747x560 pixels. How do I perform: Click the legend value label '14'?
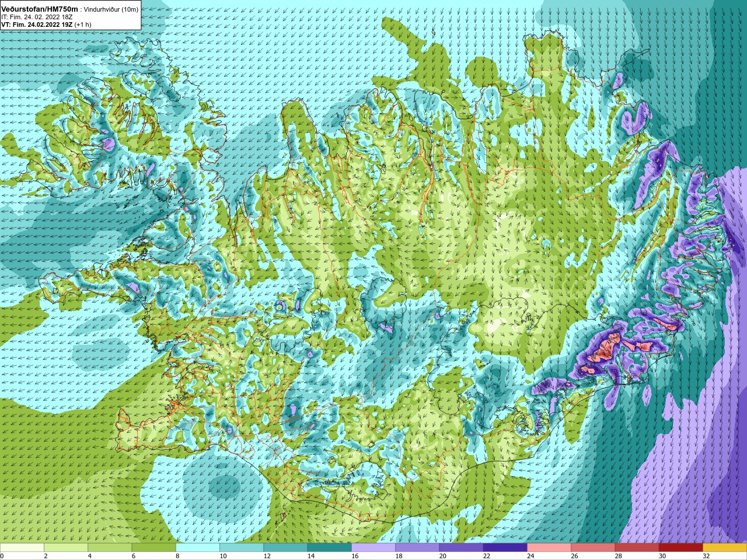(x=311, y=556)
